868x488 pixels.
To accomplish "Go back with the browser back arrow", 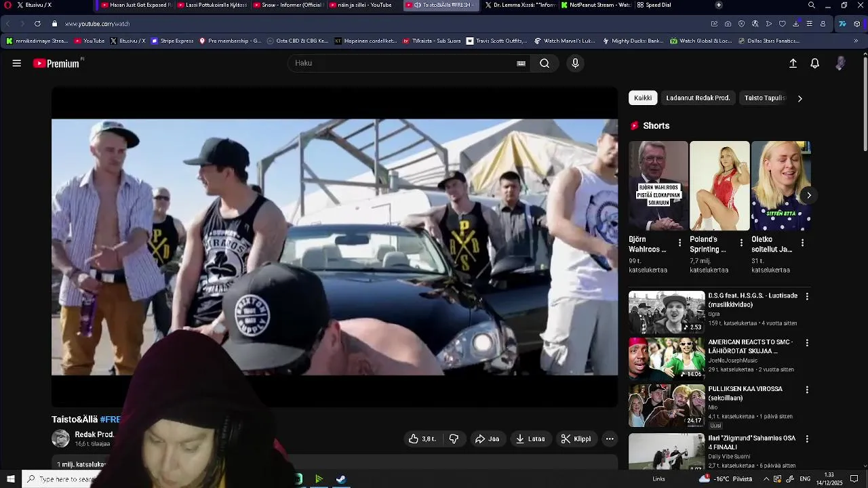I will pos(8,24).
